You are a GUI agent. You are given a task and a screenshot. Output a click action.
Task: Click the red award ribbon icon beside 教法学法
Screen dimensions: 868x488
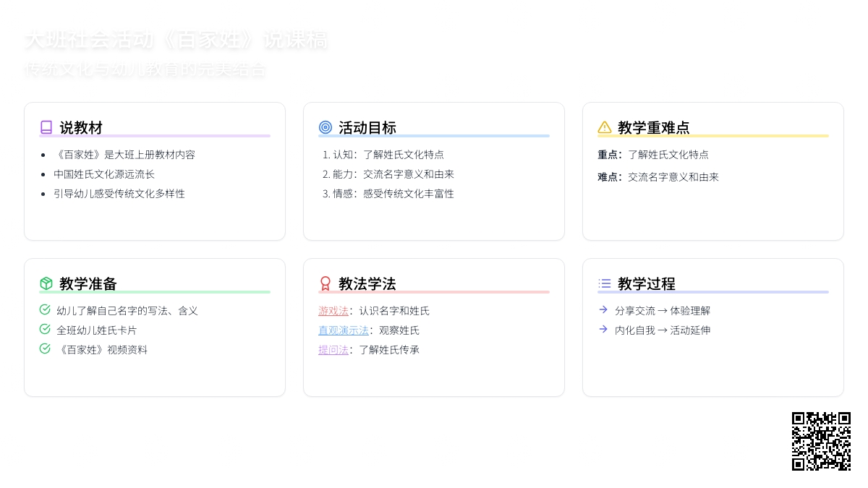click(325, 283)
